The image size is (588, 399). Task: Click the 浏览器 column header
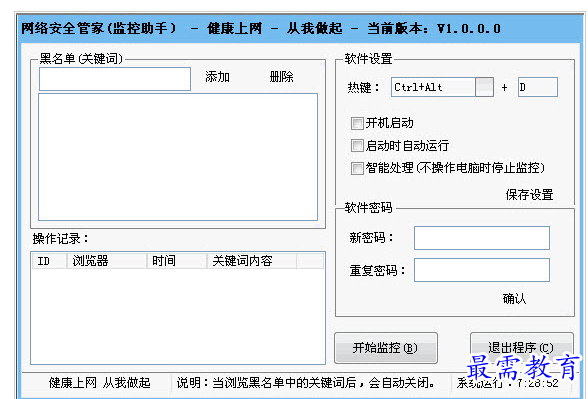pos(107,261)
